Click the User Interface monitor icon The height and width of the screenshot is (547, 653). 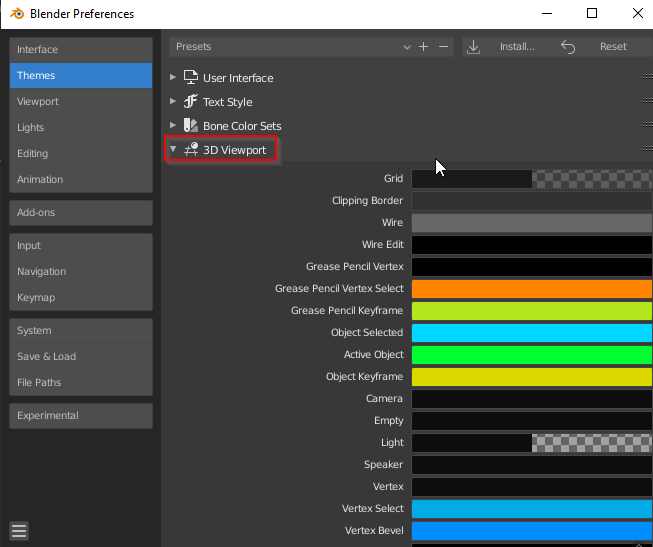click(x=191, y=78)
